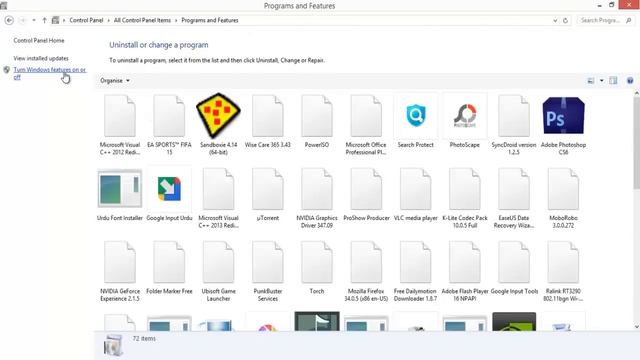Change the view layout icon

pos(591,80)
